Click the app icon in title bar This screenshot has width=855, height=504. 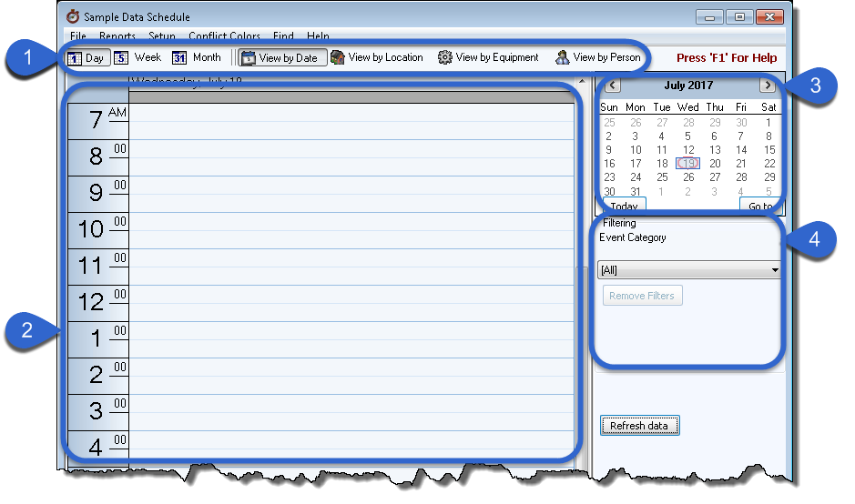[x=73, y=17]
